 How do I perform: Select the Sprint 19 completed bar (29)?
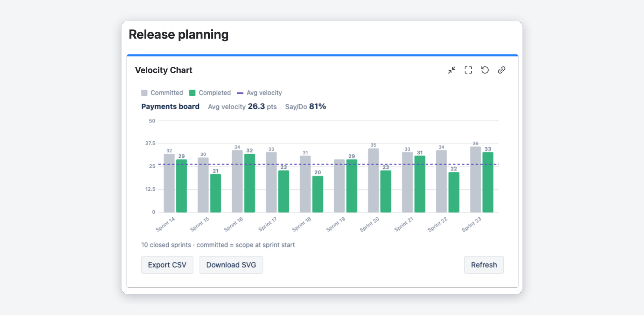pos(352,186)
